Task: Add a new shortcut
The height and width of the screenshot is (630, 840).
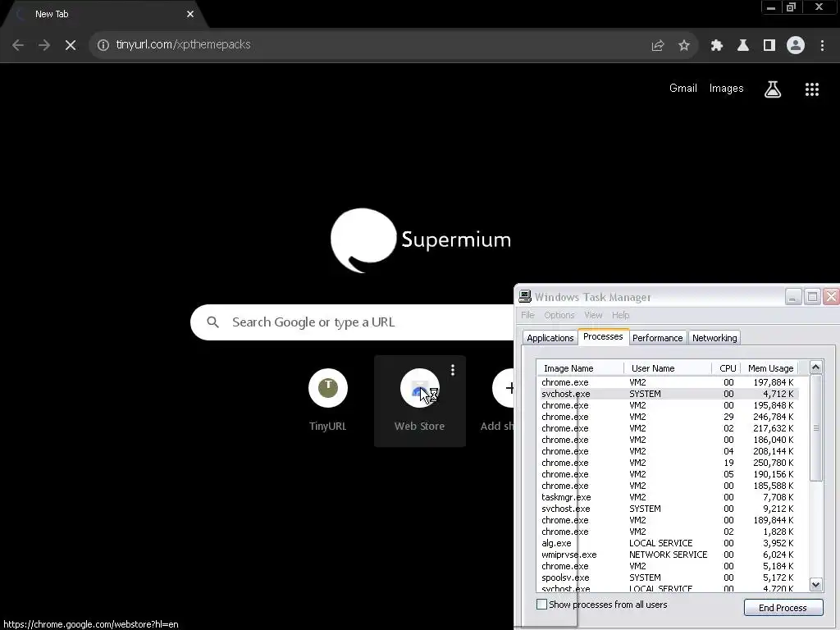Action: [x=498, y=400]
